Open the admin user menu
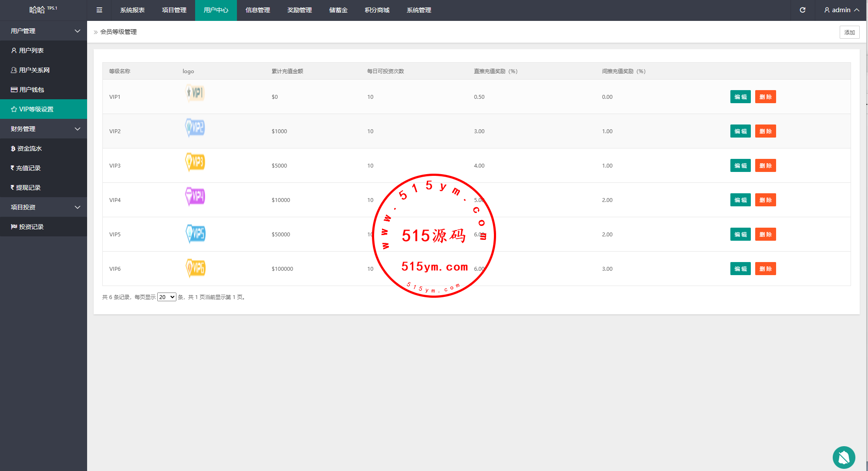868x471 pixels. click(841, 10)
